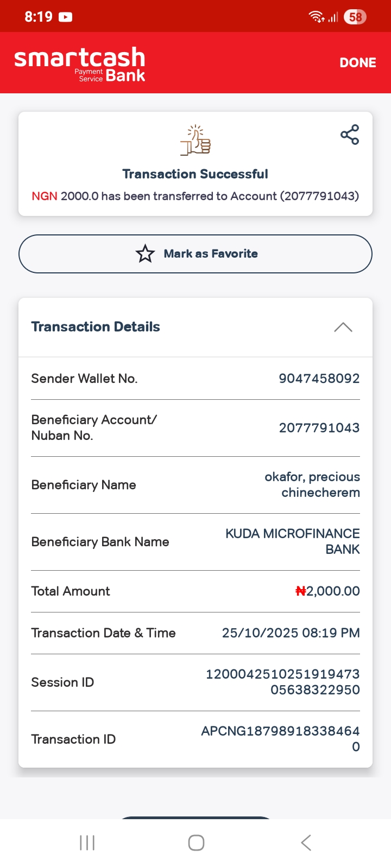This screenshot has height=868, width=391.
Task: Click the star icon beside Mark as Favorite
Action: click(x=145, y=254)
